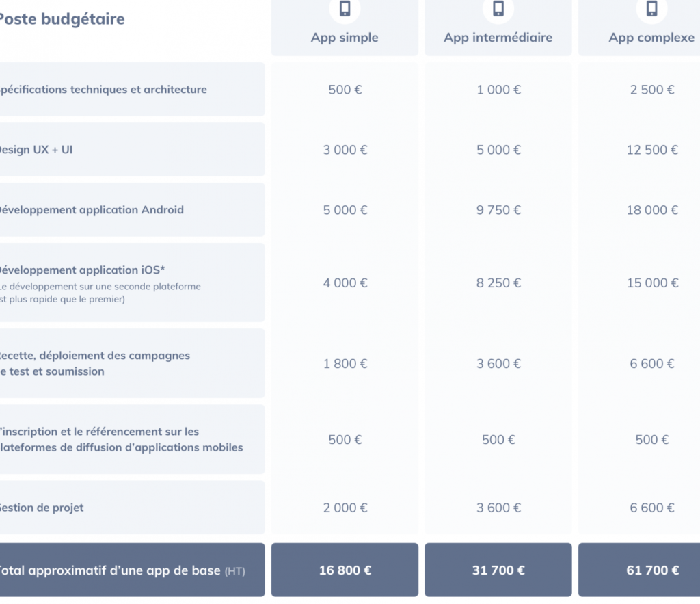This screenshot has width=700, height=604.
Task: Click the phone icon above App intermédiaire
Action: pyautogui.click(x=498, y=8)
